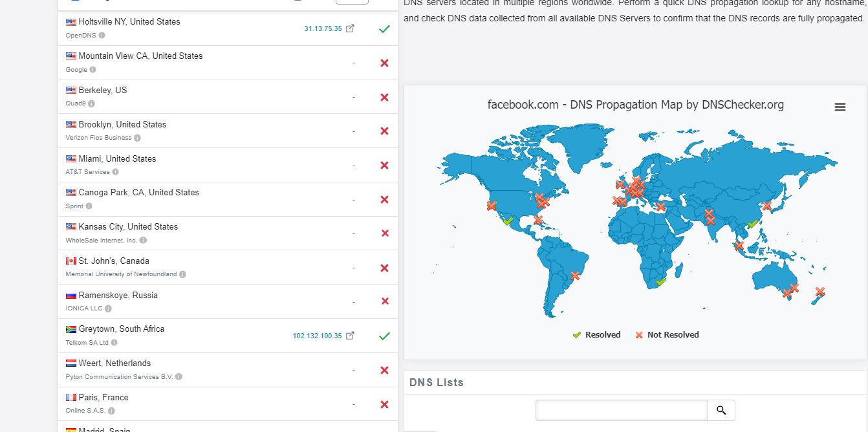Open the 102.132.100.35 IP address link

point(317,336)
